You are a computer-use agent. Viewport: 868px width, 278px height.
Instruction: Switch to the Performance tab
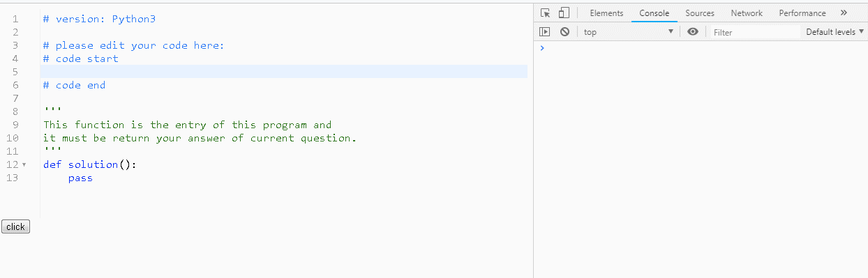click(x=802, y=13)
